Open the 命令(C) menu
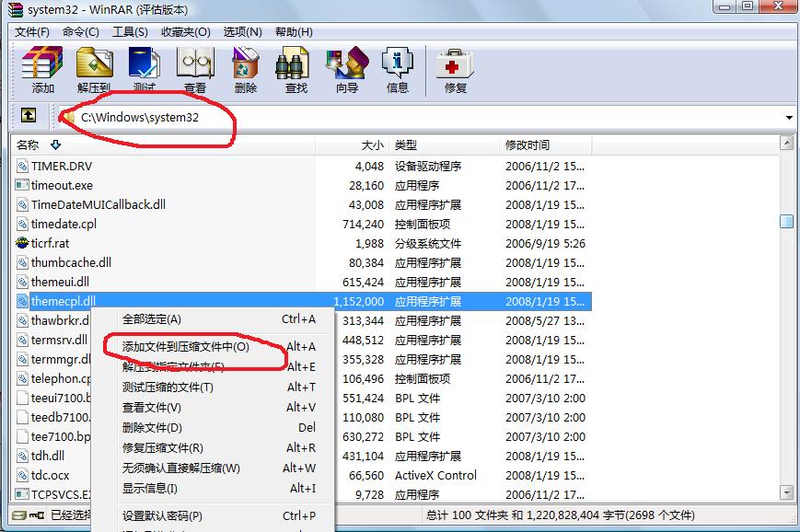Viewport: 800px width, 532px height. tap(81, 32)
